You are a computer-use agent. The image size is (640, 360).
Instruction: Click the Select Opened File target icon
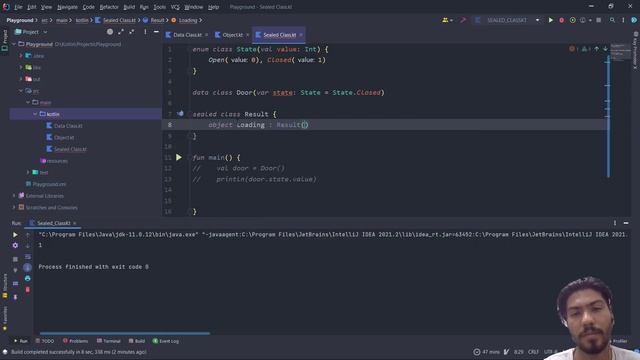pos(110,32)
